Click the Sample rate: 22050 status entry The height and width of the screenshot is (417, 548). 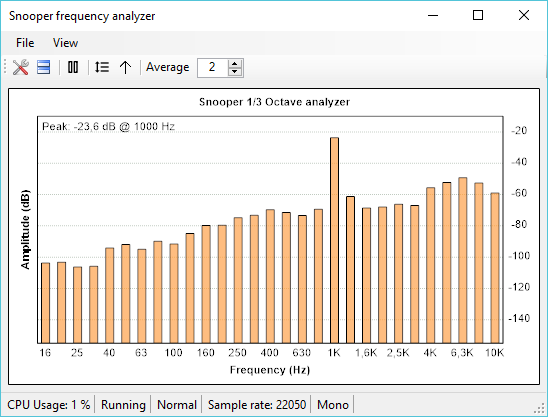point(257,405)
